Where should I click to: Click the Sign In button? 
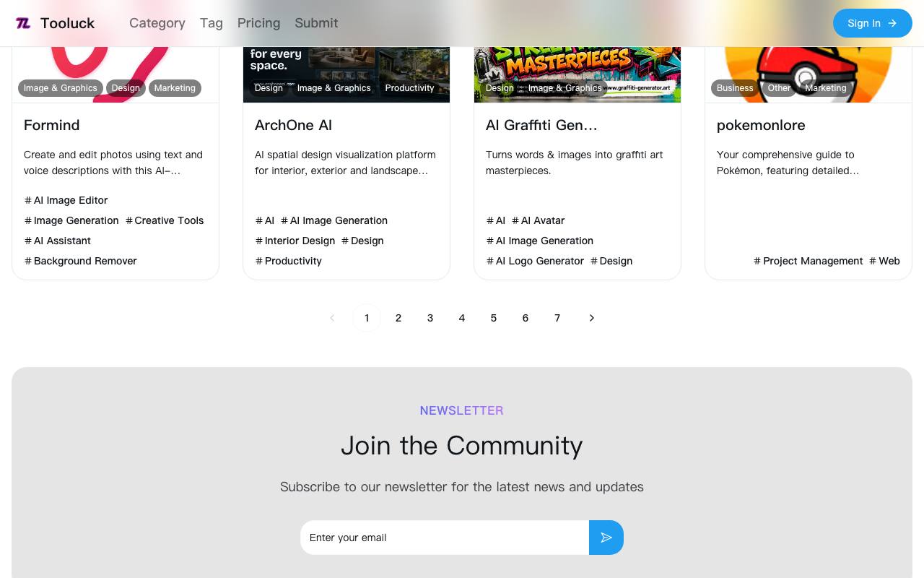coord(873,23)
